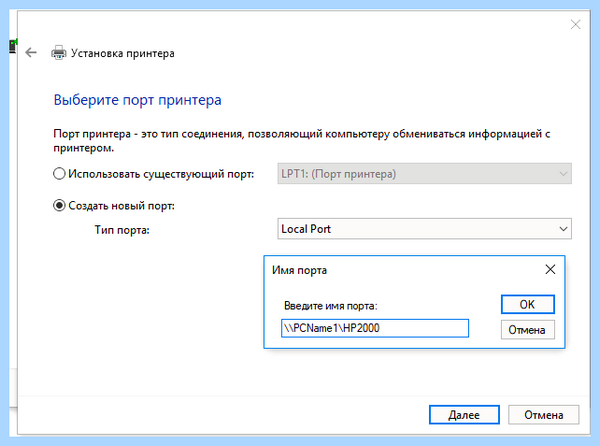600x446 pixels.
Task: Click the Установка принтера title text
Action: (x=122, y=53)
